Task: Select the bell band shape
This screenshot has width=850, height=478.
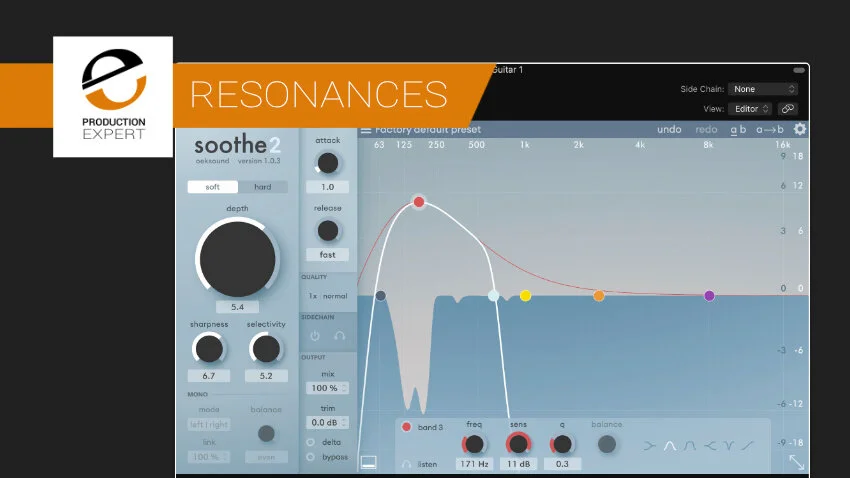Action: [x=670, y=445]
